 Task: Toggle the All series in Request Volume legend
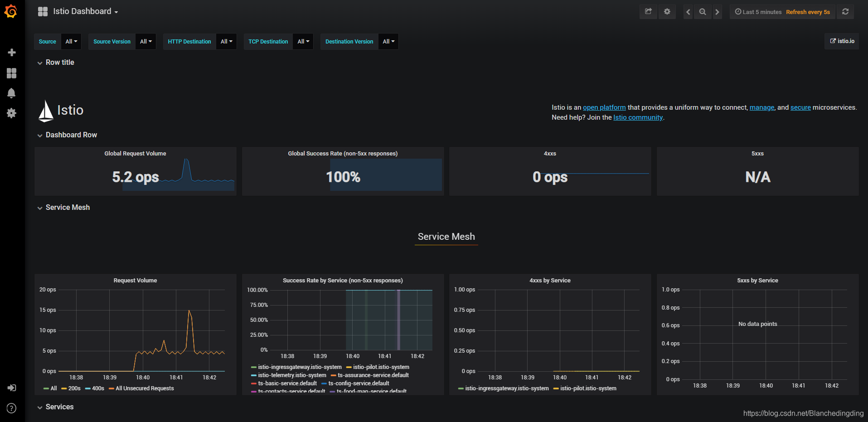click(x=50, y=388)
